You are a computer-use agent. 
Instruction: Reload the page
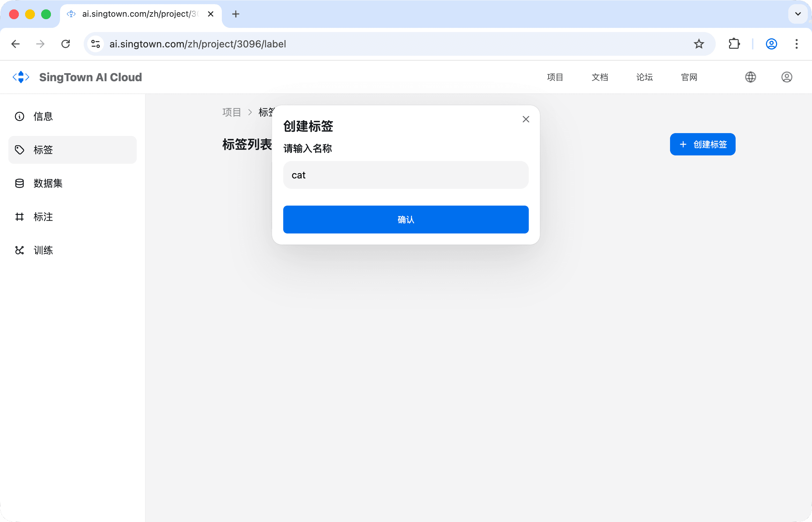click(66, 44)
